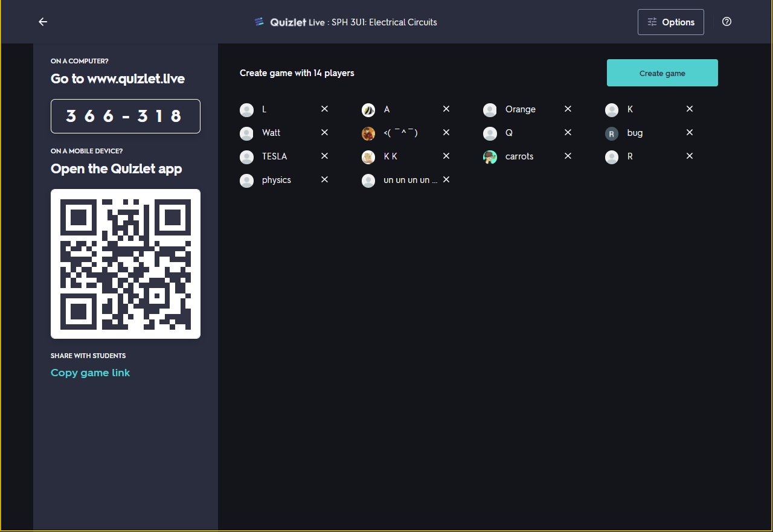Remove player Orange with its X

click(568, 109)
